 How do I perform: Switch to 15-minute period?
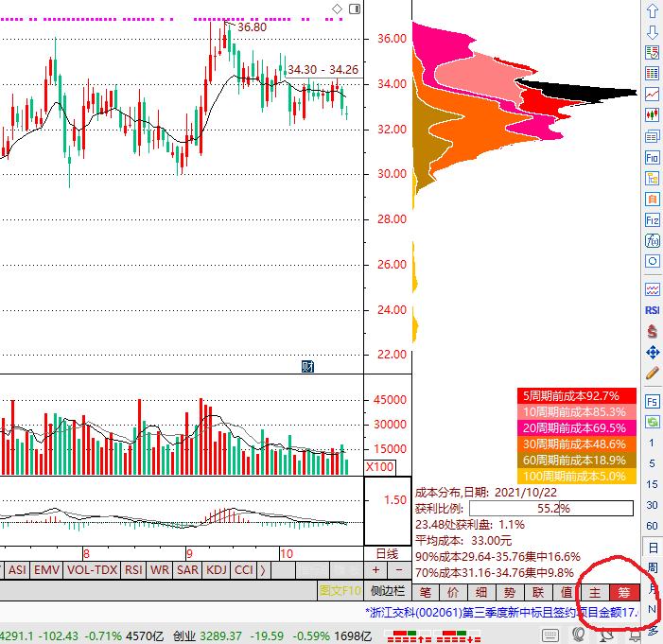tap(652, 484)
